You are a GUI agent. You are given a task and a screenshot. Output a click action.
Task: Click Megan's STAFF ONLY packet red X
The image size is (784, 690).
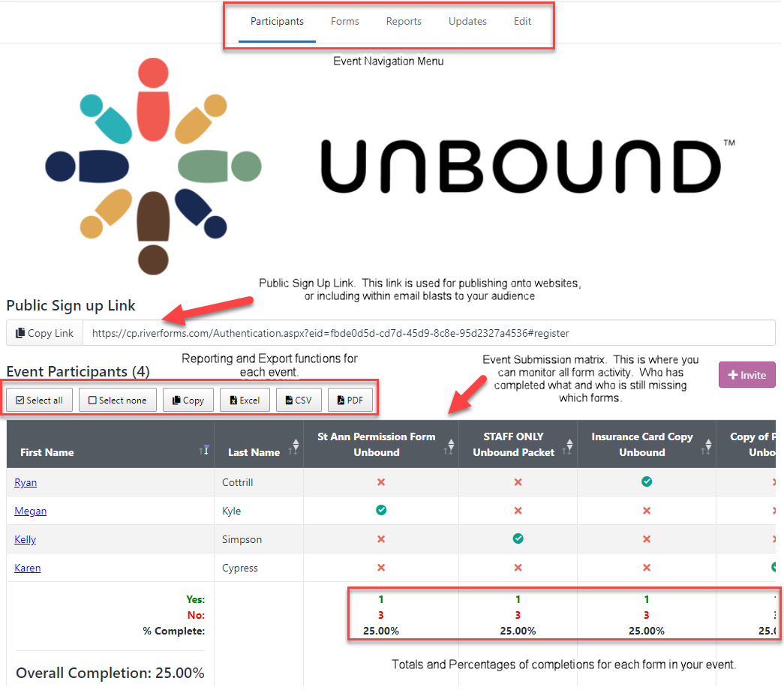click(x=518, y=511)
